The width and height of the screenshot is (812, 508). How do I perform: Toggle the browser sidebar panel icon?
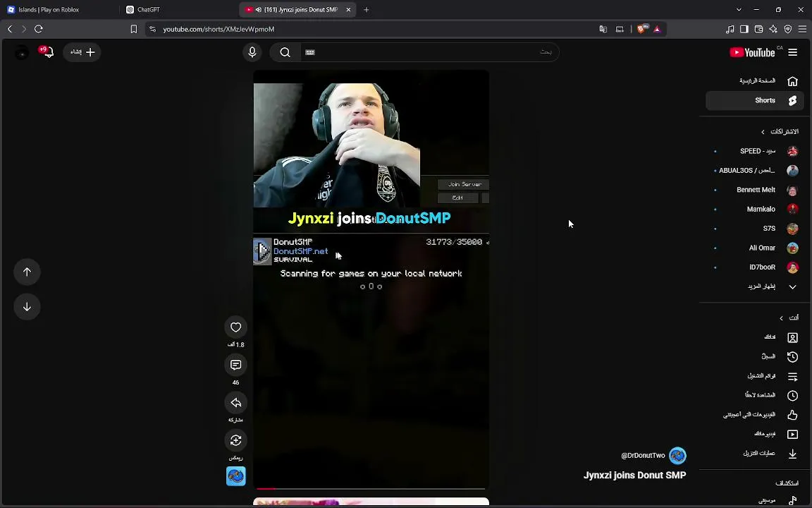click(744, 29)
